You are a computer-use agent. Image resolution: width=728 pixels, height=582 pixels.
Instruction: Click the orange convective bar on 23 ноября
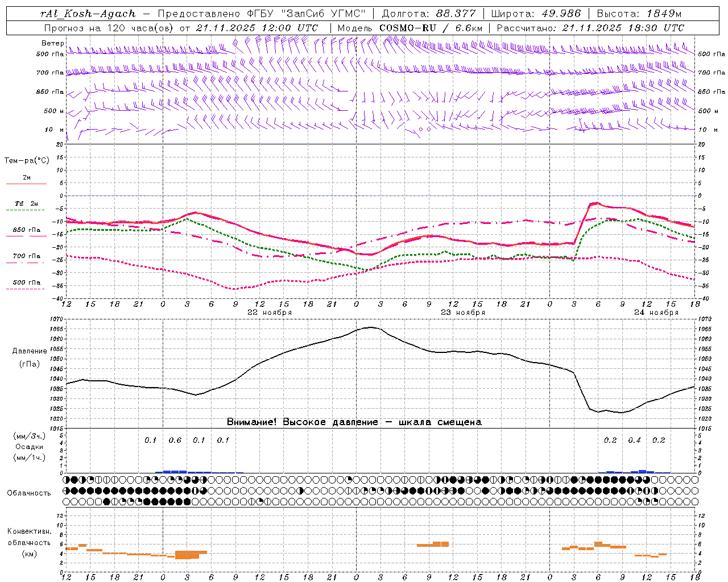(433, 544)
